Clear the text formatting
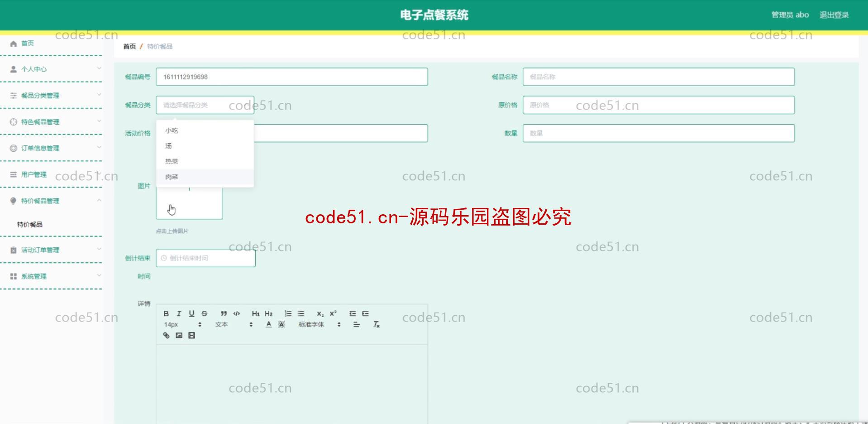Viewport: 868px width, 424px height. [376, 324]
